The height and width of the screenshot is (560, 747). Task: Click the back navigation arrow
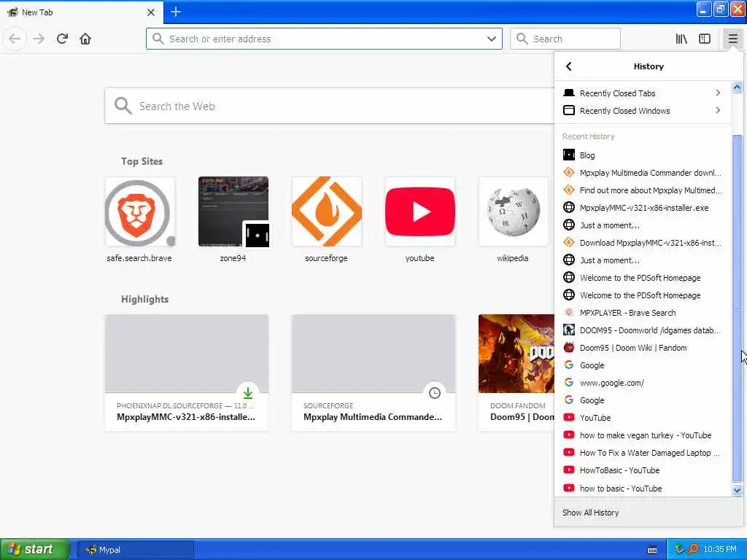[x=15, y=39]
